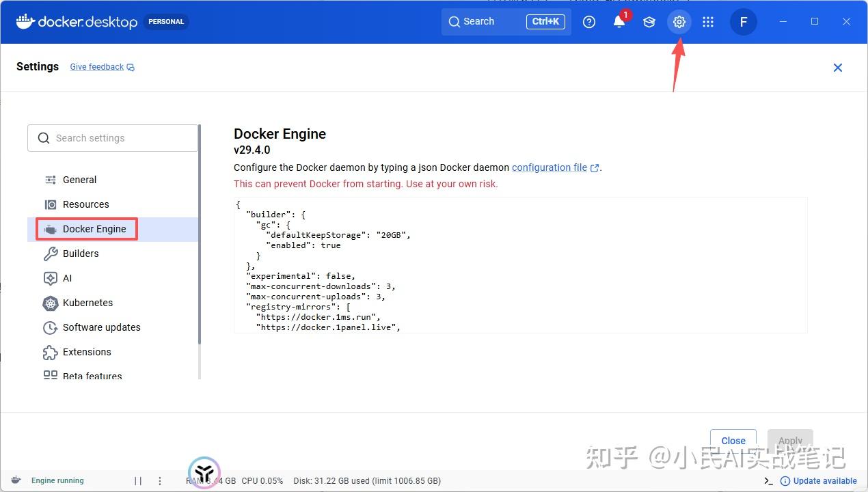Open the help question mark icon
Viewport: 868px width, 492px height.
589,22
